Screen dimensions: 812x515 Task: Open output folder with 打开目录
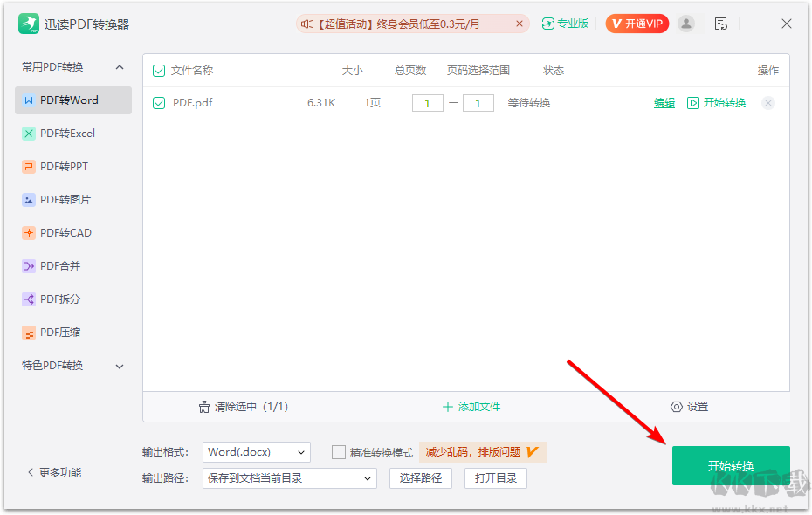click(x=495, y=477)
